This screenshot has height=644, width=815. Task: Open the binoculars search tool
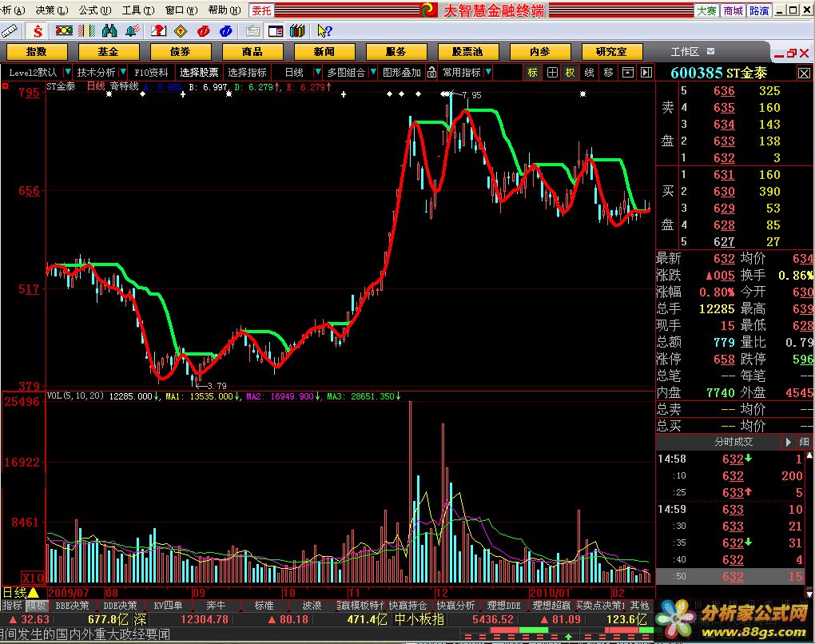pyautogui.click(x=109, y=31)
